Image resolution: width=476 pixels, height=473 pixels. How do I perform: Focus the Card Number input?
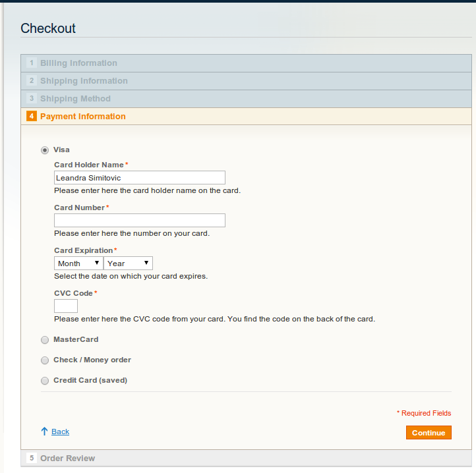click(x=140, y=220)
